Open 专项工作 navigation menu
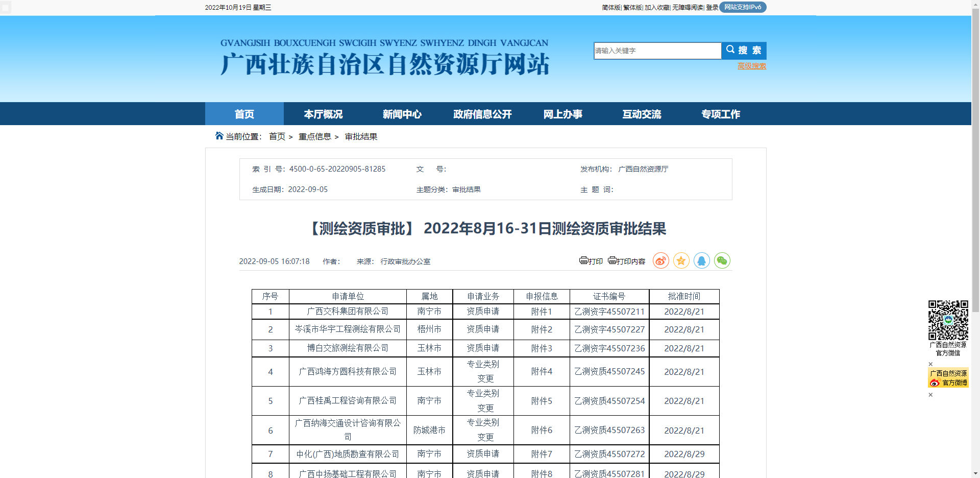Screen dimensions: 980x478 click(720, 114)
